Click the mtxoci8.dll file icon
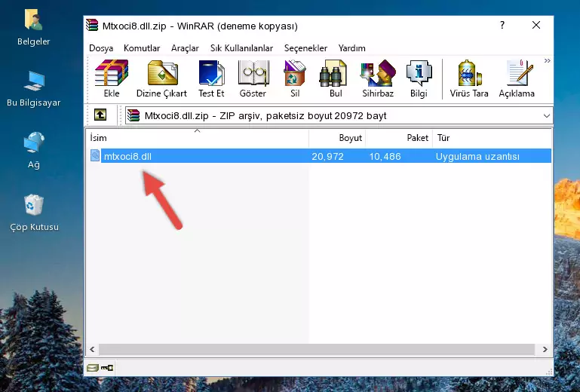Screen dimensions: 580x392 coord(95,155)
